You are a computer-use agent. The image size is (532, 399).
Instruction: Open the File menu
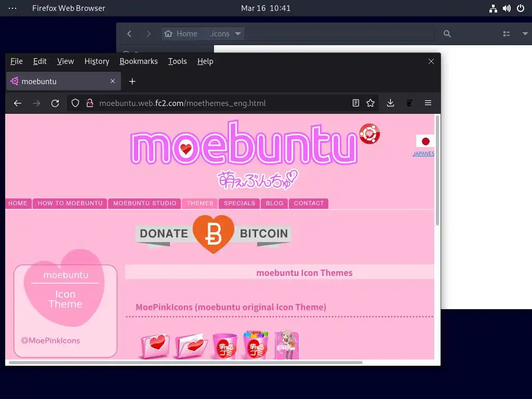pyautogui.click(x=17, y=61)
